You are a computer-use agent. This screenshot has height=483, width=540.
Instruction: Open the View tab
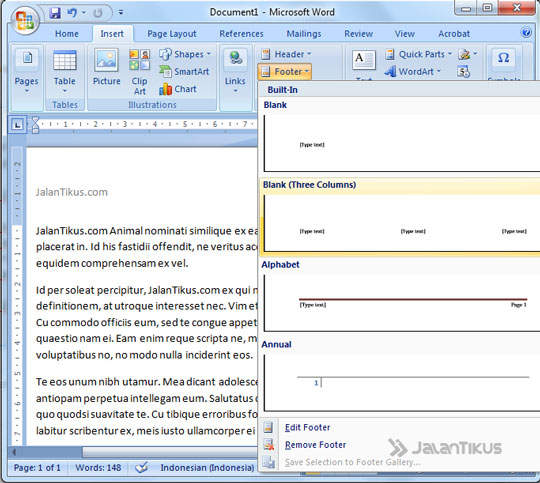point(405,34)
